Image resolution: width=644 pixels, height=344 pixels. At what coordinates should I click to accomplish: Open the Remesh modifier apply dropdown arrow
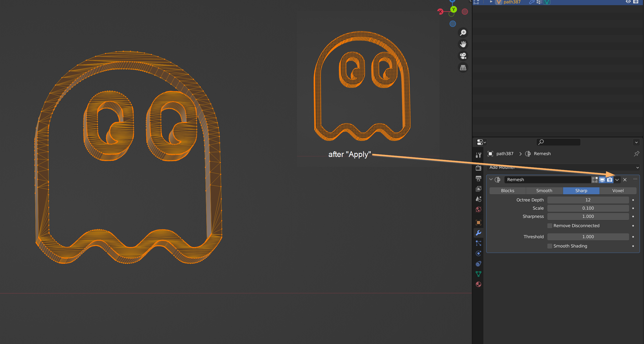pyautogui.click(x=617, y=180)
